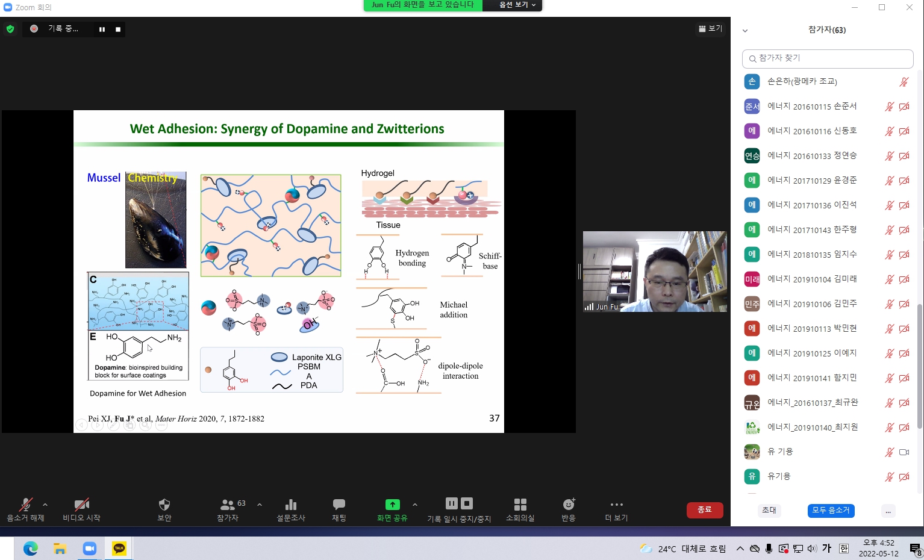Open the More (더 보기) menu
The width and height of the screenshot is (924, 560).
tap(616, 505)
